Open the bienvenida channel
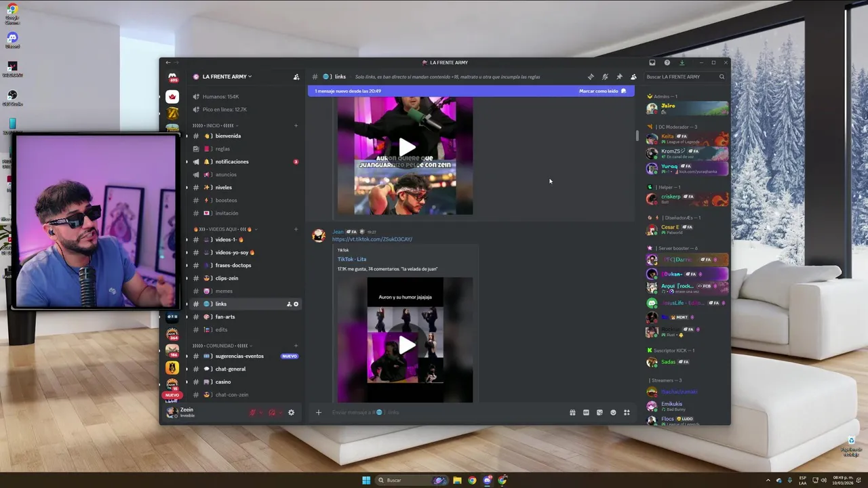 (x=245, y=136)
